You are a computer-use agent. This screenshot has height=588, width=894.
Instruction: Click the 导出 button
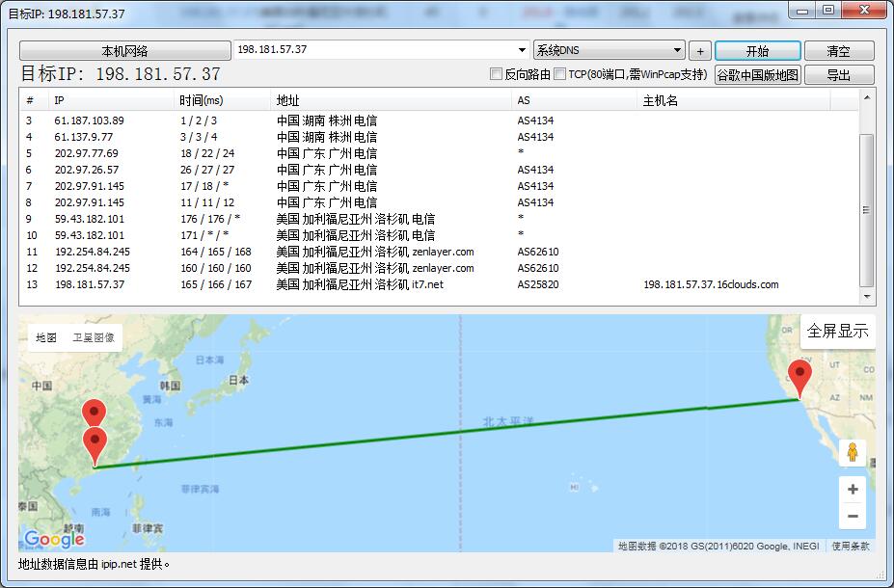point(838,75)
